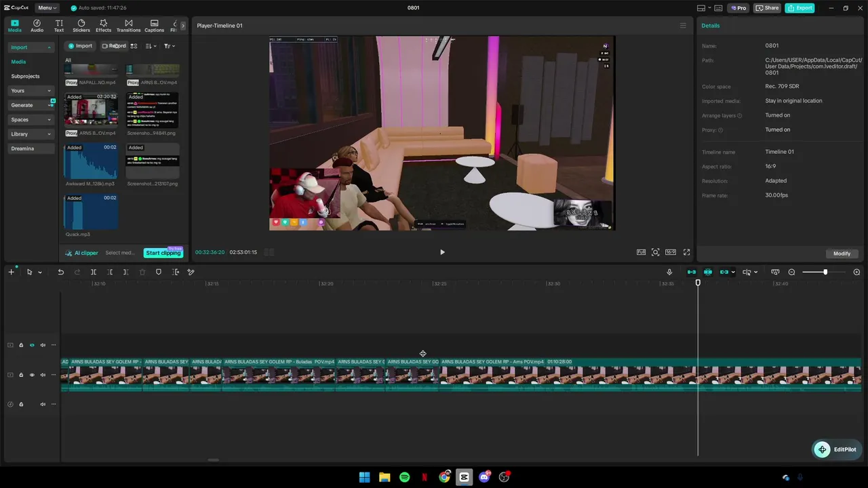Viewport: 868px width, 488px height.
Task: Zoom out the timeline with minus icon
Action: tap(791, 272)
